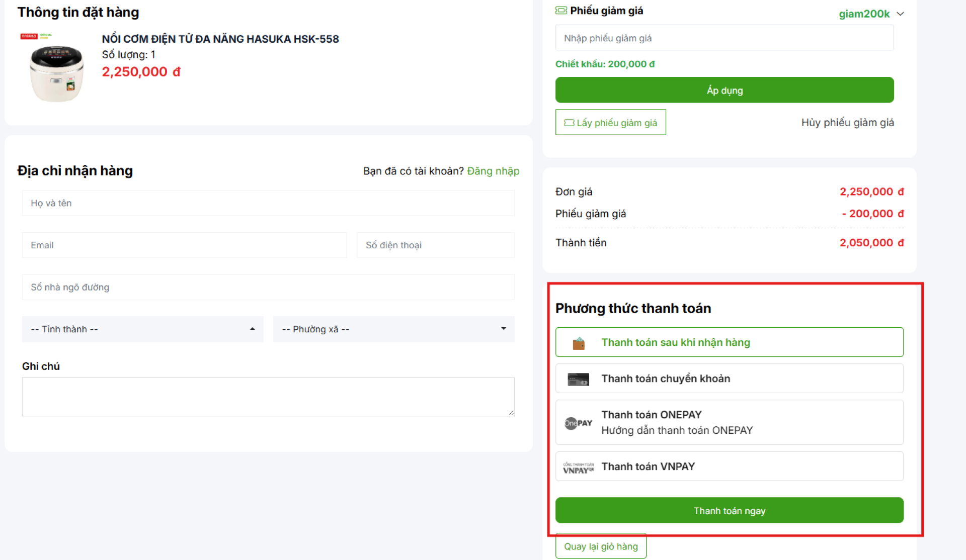The width and height of the screenshot is (966, 560).
Task: Click the Thanh toán ngay button
Action: (729, 511)
